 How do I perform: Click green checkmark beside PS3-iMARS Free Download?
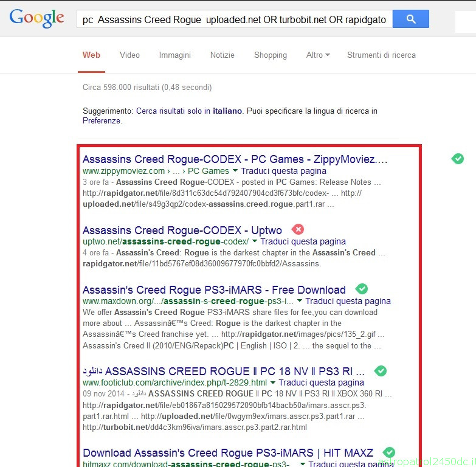click(x=362, y=289)
